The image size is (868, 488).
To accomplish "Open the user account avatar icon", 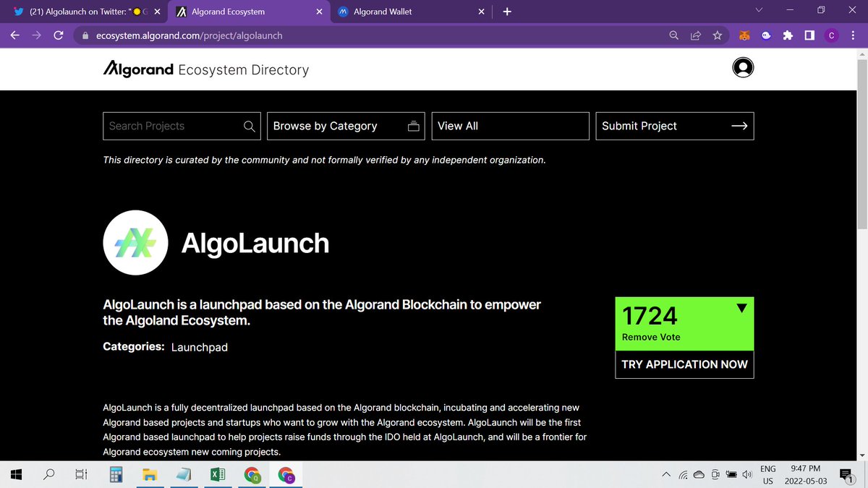I will tap(743, 67).
